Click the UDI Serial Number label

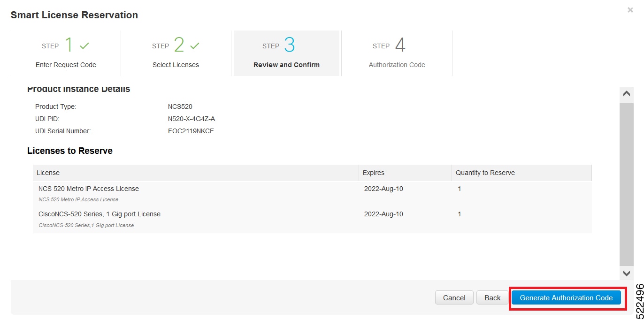pos(63,131)
